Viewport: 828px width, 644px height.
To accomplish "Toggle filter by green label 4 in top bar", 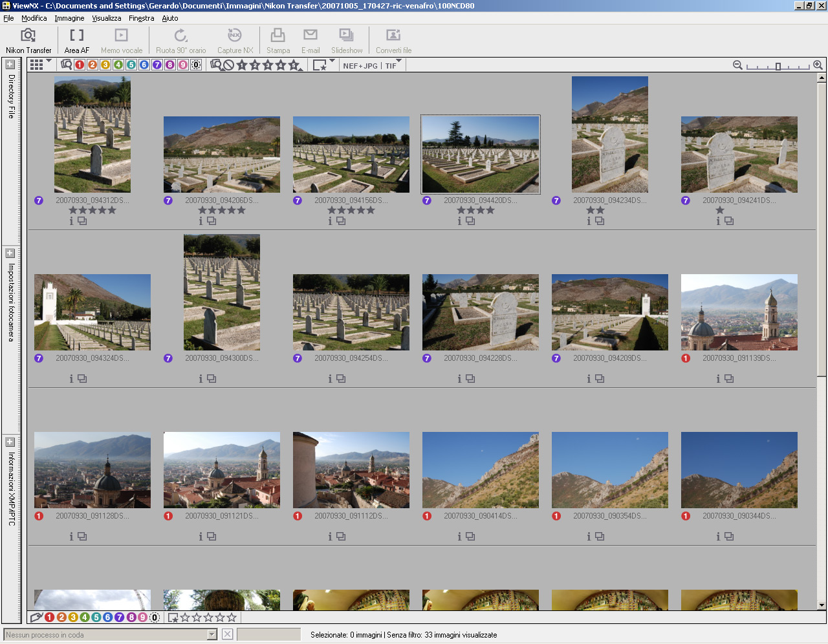I will 118,65.
